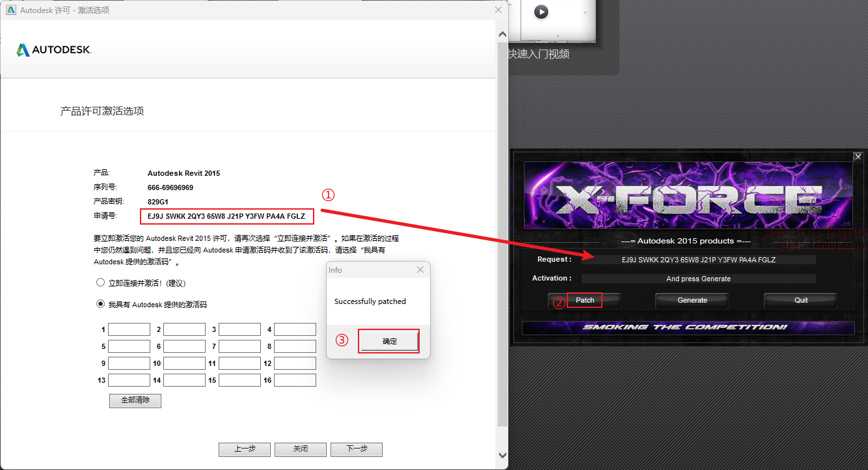Click activation code field 10
868x470 pixels.
pyautogui.click(x=184, y=363)
